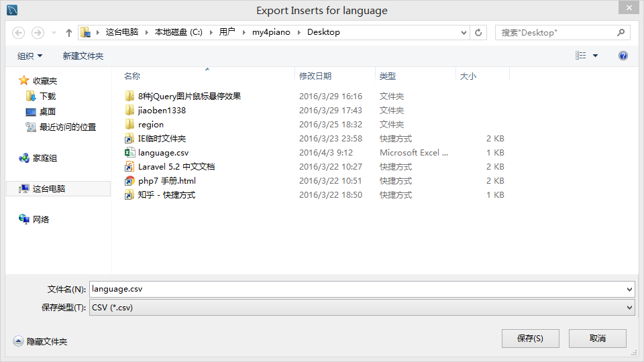Expand the chevron after my4piano in path
The height and width of the screenshot is (362, 644).
(299, 32)
